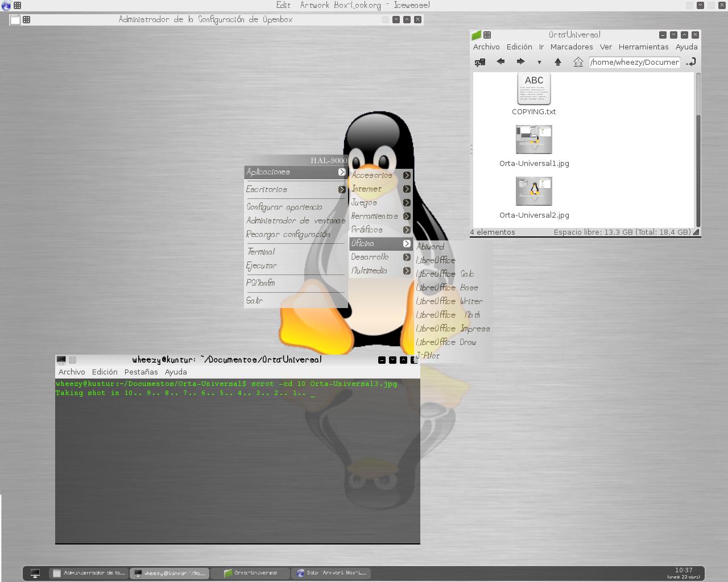
Task: Choose Salir in the root menu
Action: pyautogui.click(x=296, y=300)
